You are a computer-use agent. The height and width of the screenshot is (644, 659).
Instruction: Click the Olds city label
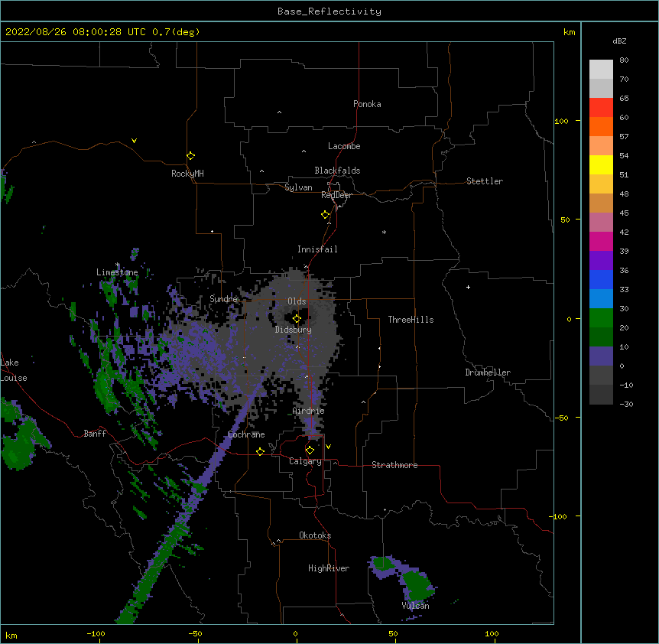[x=297, y=301]
